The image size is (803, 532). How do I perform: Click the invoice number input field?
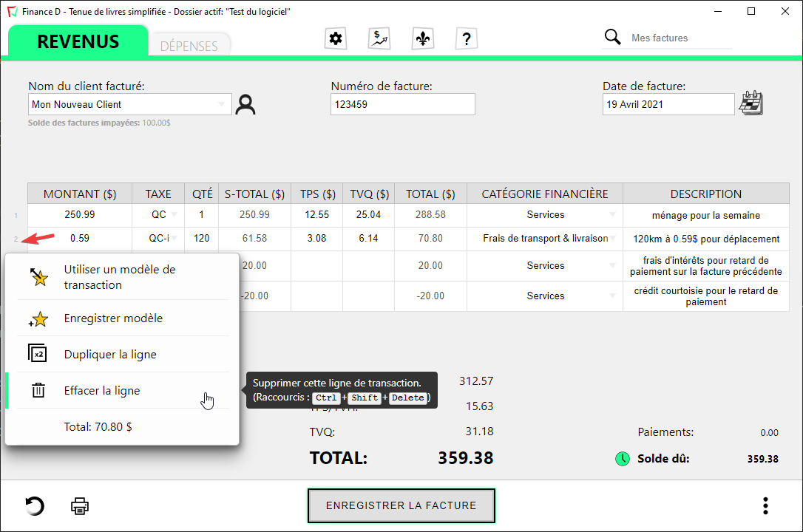pos(402,105)
